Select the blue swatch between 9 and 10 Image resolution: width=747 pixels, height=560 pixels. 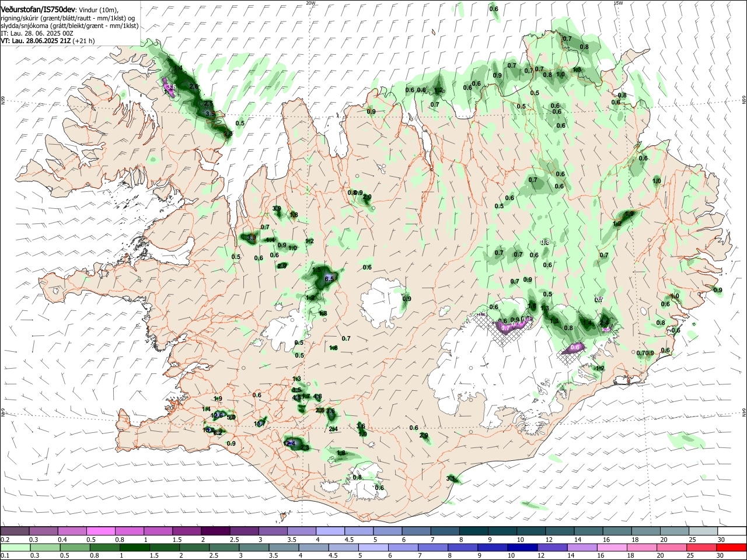[493, 548]
